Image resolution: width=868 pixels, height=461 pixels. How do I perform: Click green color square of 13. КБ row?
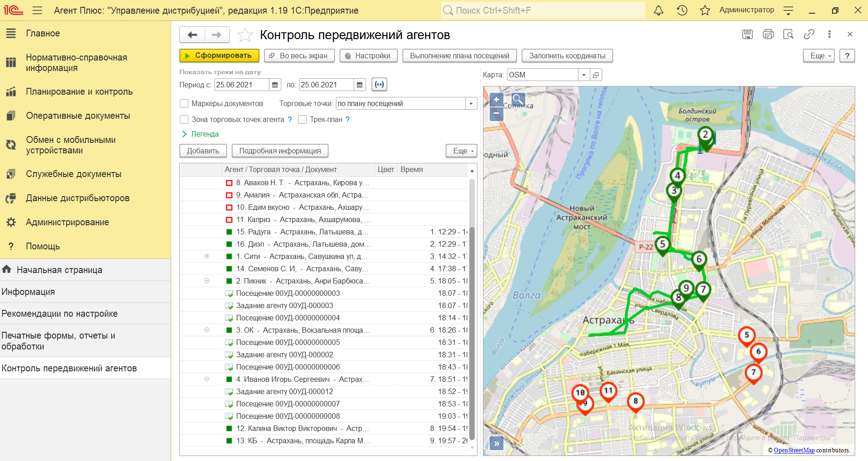(229, 441)
